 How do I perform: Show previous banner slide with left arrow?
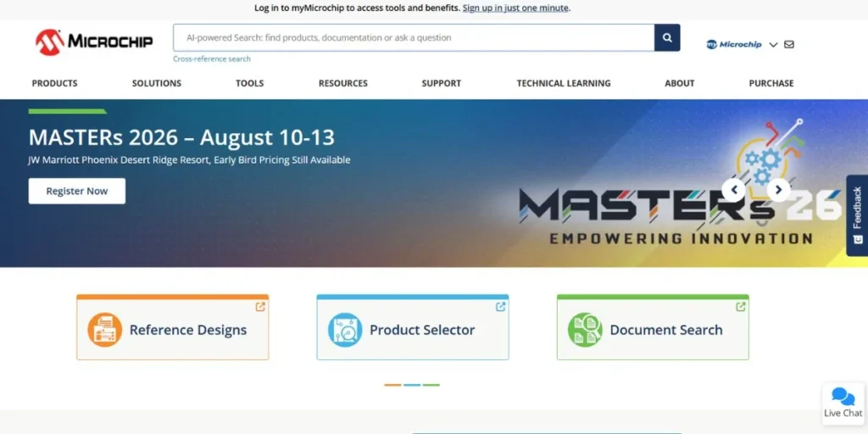pyautogui.click(x=734, y=190)
